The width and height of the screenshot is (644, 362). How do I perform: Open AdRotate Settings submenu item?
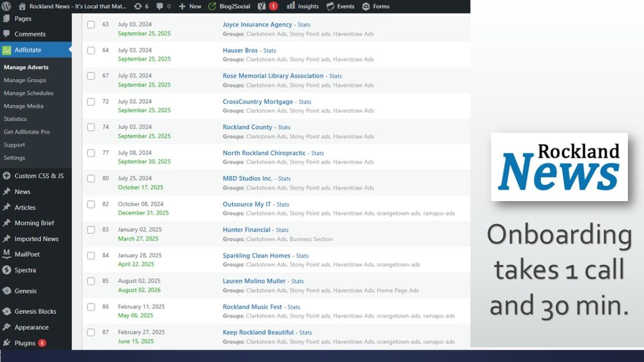point(14,158)
